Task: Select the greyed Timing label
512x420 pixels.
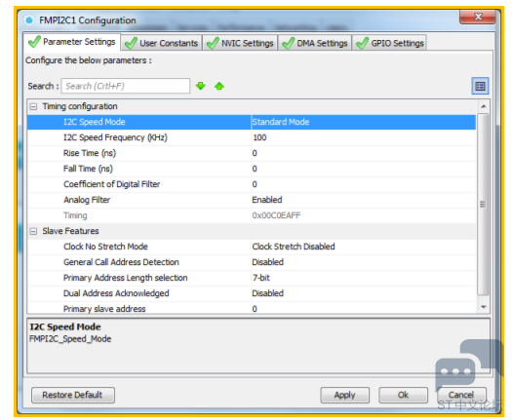Action: (x=75, y=215)
